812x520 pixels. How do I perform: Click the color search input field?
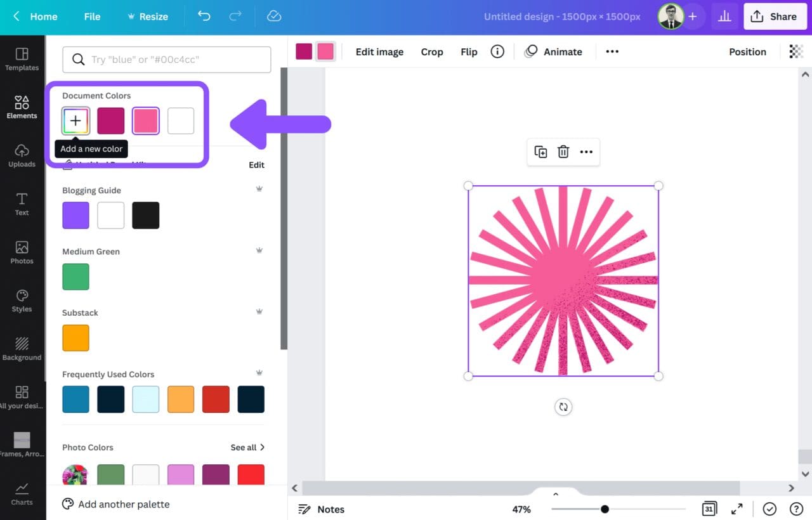coord(166,59)
